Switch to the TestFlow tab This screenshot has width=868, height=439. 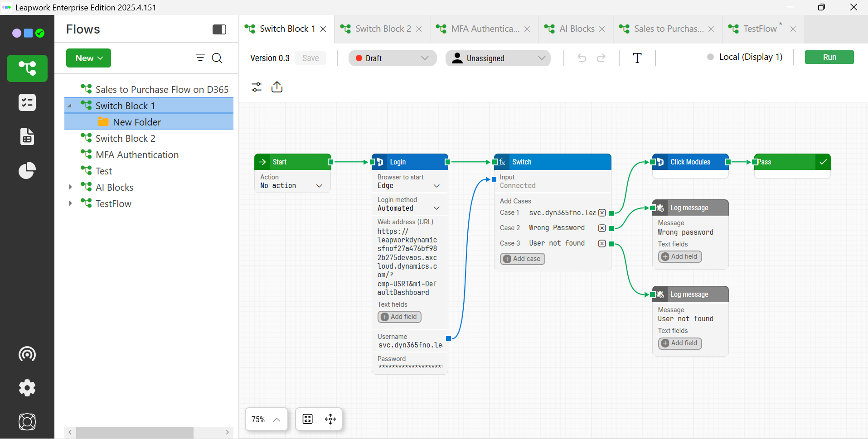[760, 29]
